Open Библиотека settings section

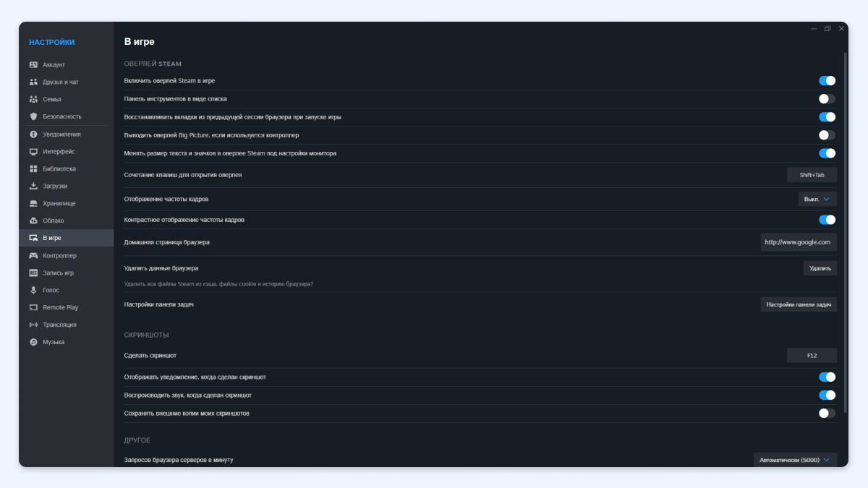coord(67,169)
